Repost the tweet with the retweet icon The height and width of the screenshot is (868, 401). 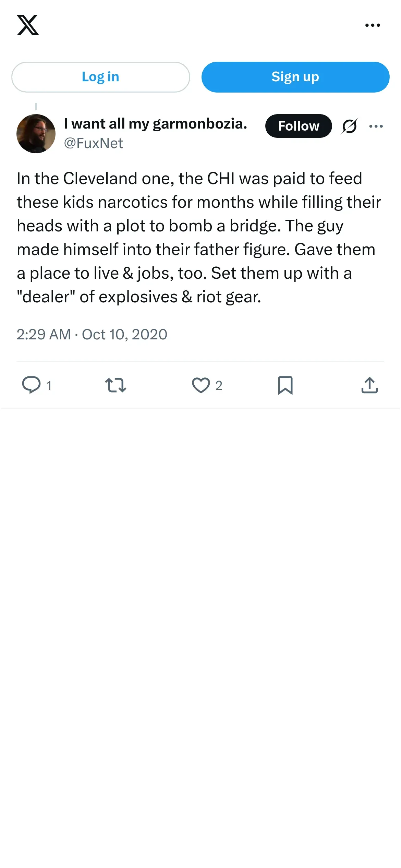(x=116, y=385)
